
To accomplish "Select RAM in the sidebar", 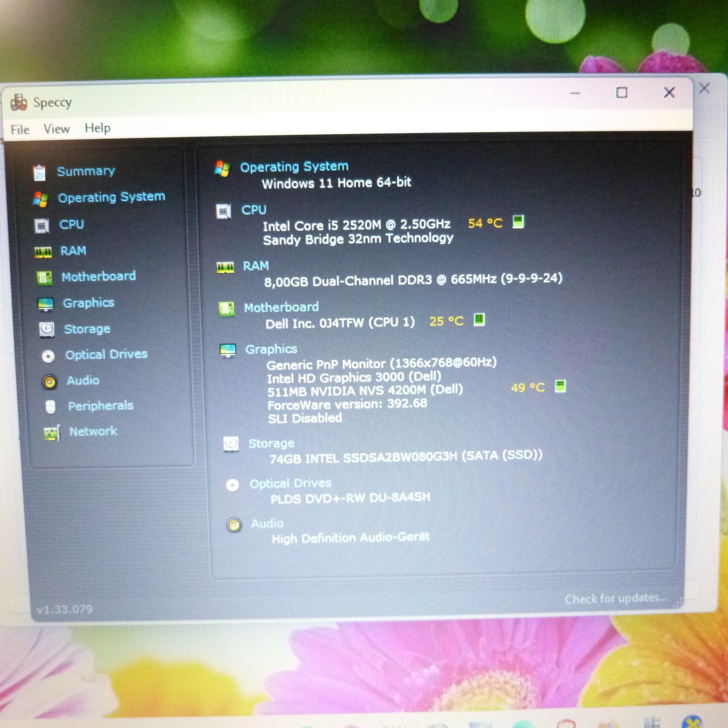I will click(73, 251).
